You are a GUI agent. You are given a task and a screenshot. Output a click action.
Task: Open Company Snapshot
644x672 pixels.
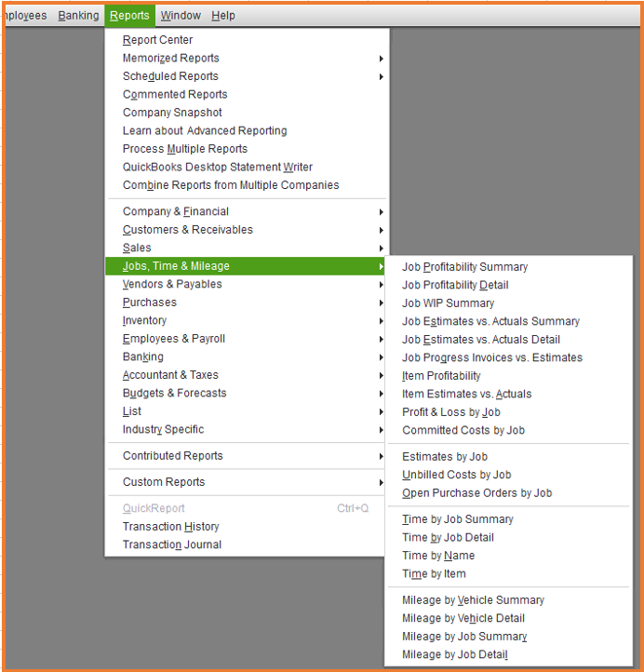tap(247, 113)
